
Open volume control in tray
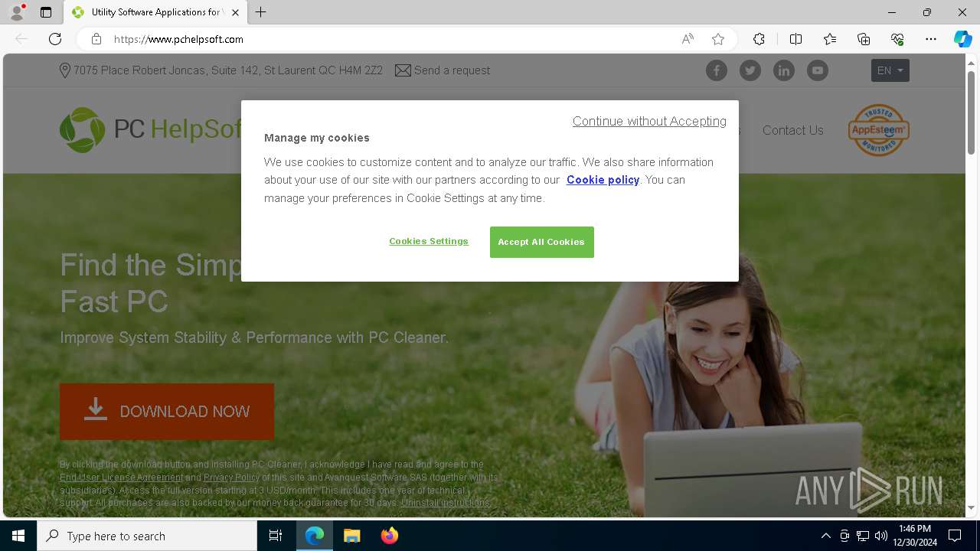tap(881, 536)
